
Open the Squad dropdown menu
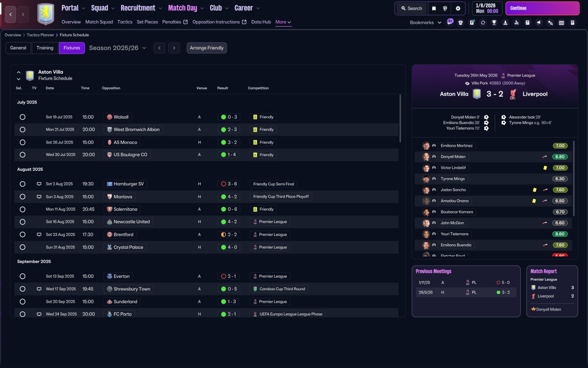pos(103,8)
